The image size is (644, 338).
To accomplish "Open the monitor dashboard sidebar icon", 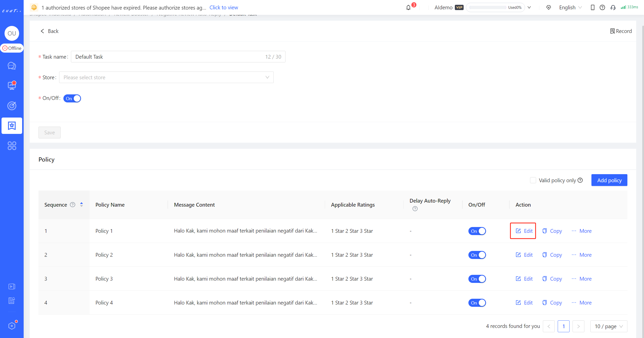I will click(x=12, y=86).
